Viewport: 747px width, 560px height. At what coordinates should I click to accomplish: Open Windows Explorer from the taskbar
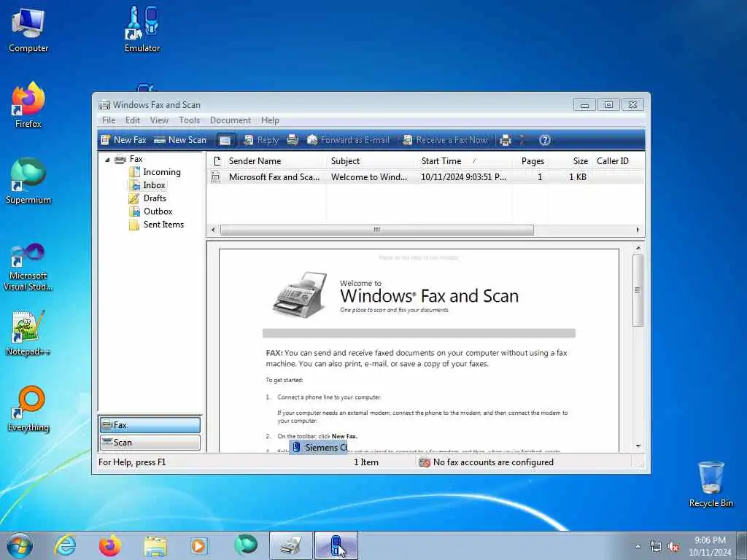point(155,545)
